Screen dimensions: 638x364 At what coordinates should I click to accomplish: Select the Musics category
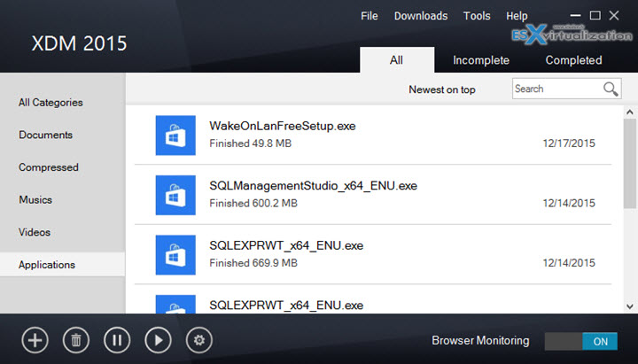coord(35,199)
